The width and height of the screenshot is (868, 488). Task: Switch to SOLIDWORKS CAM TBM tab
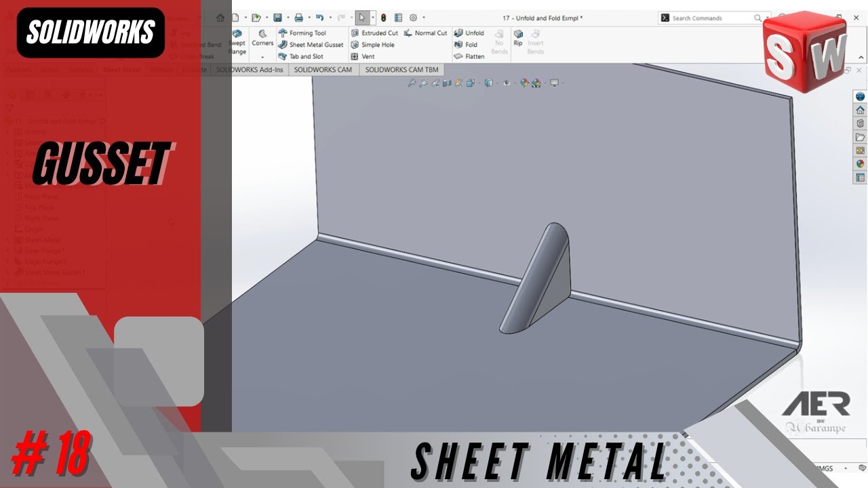401,69
